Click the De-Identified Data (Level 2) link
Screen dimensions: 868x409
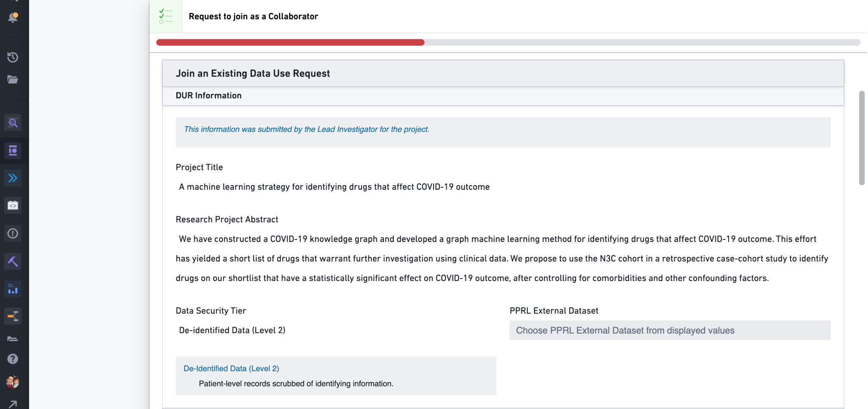click(x=231, y=369)
